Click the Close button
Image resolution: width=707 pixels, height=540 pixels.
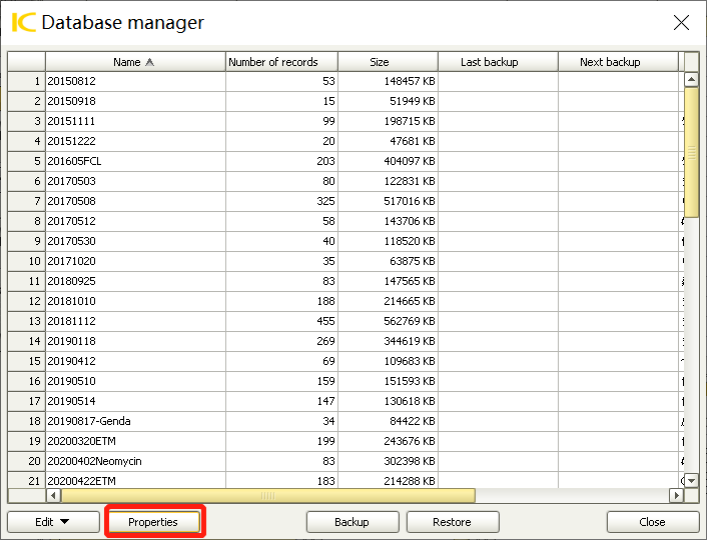tap(652, 522)
